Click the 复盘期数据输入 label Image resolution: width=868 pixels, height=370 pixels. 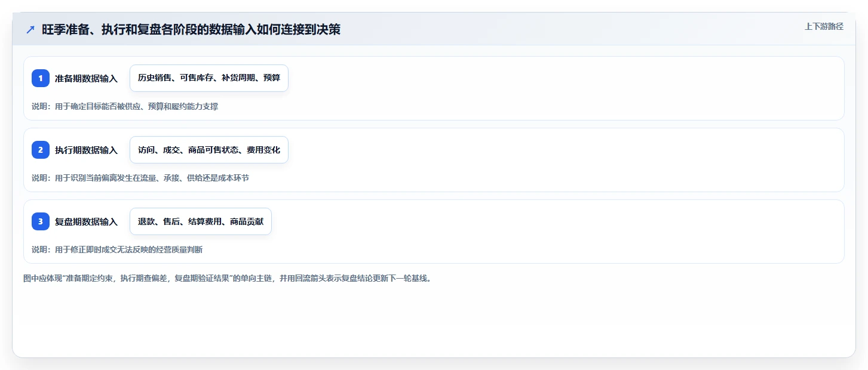86,221
